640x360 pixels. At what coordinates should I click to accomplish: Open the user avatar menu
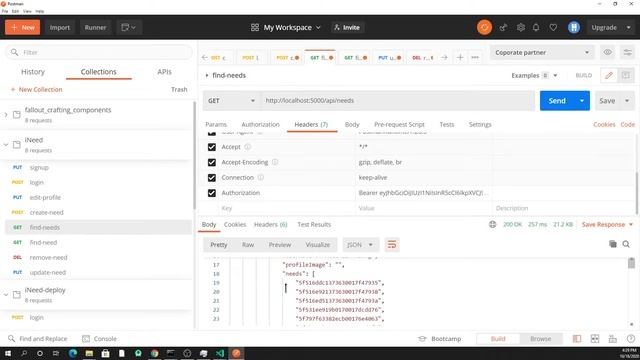click(573, 27)
